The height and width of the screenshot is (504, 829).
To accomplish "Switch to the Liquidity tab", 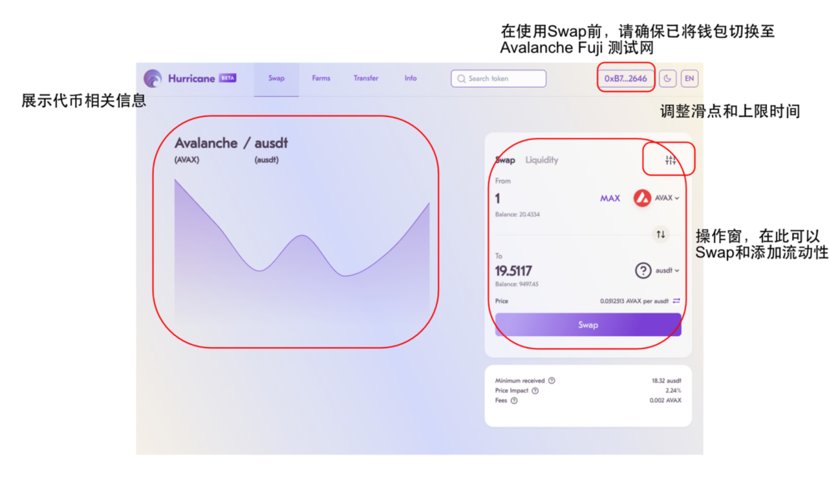I will click(541, 160).
